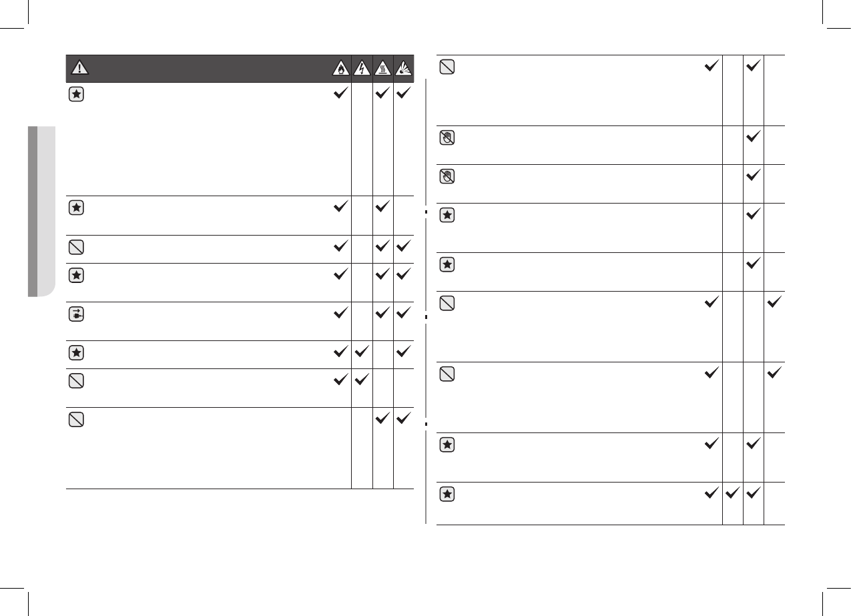
Task: Click the star icon in the left table's first row
Action: pyautogui.click(x=77, y=94)
